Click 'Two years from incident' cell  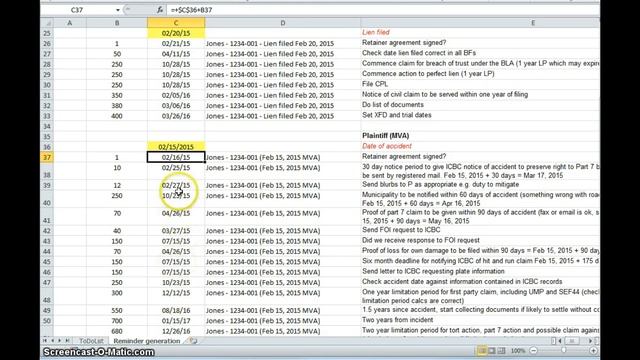(398, 320)
